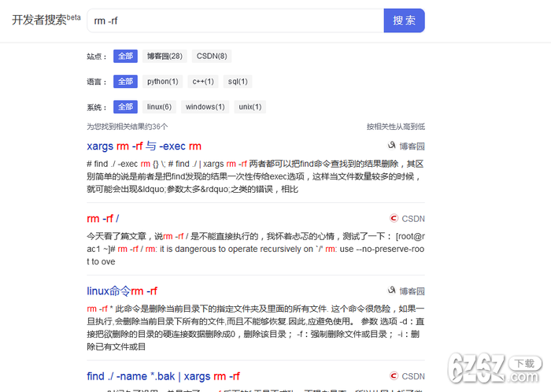This screenshot has width=551, height=392.
Task: Focus the search box containing rm -rf
Action: pyautogui.click(x=235, y=20)
